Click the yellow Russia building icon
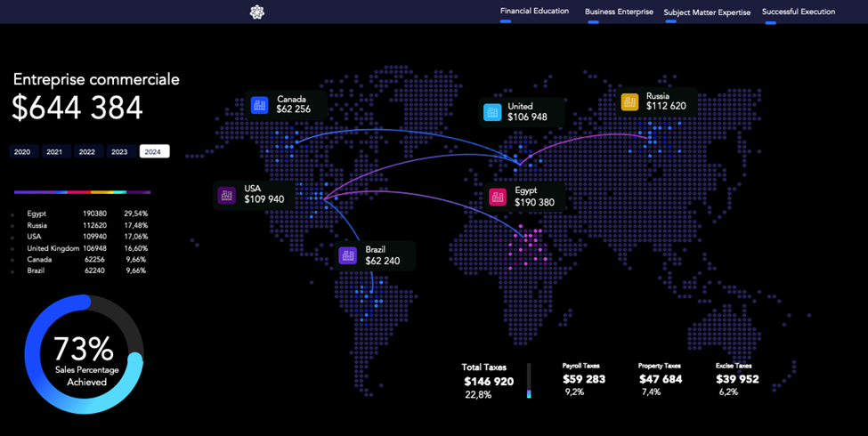The image size is (868, 436). [x=629, y=101]
